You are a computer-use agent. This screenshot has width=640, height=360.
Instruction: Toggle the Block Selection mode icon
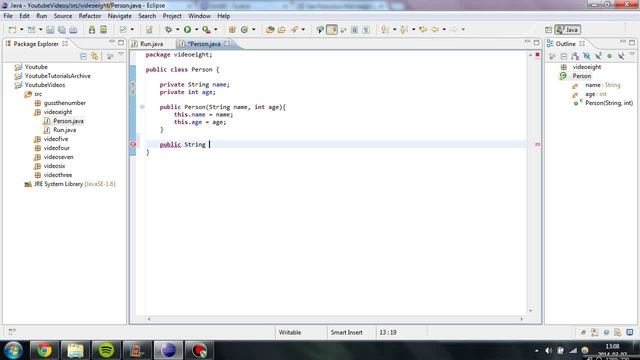pos(354,29)
